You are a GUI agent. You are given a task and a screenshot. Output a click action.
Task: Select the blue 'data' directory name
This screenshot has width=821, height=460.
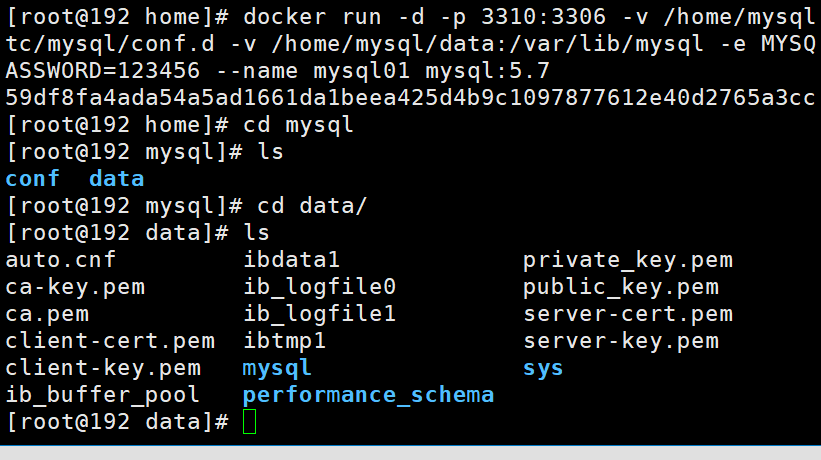(116, 179)
